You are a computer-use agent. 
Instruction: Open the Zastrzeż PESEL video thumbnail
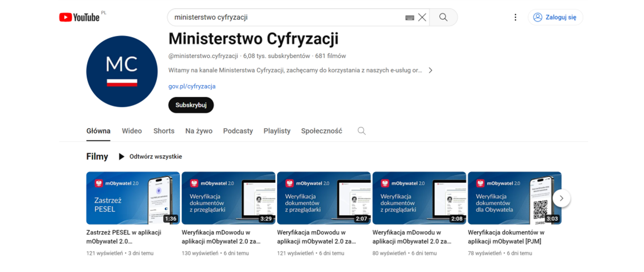(x=133, y=198)
